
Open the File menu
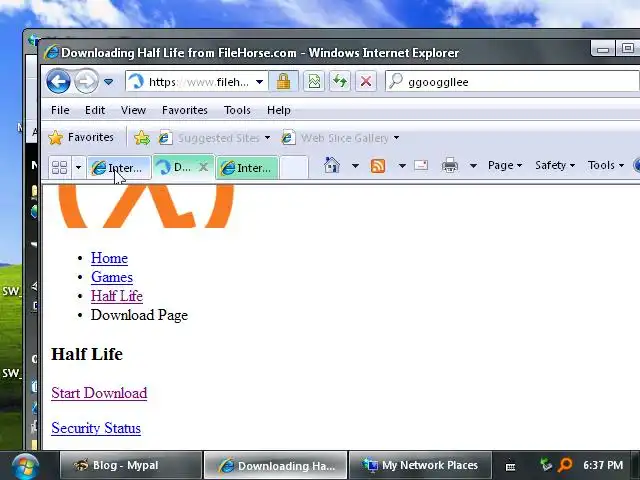pyautogui.click(x=60, y=110)
